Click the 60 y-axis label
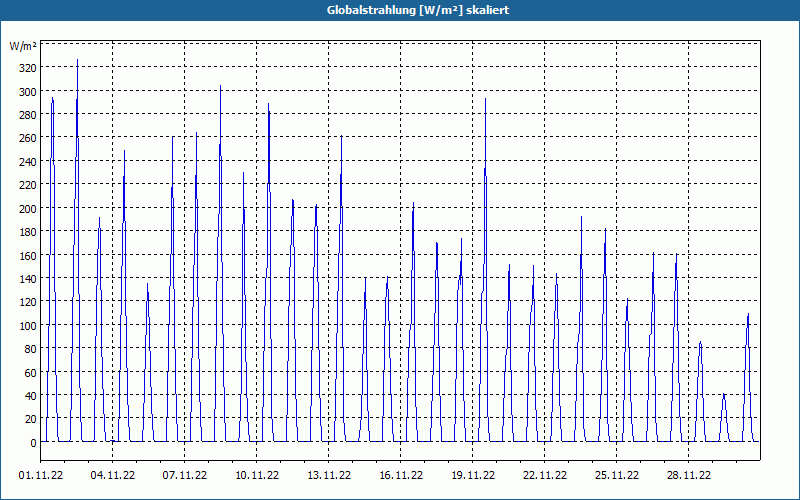Viewport: 800px width, 500px height. click(x=30, y=372)
